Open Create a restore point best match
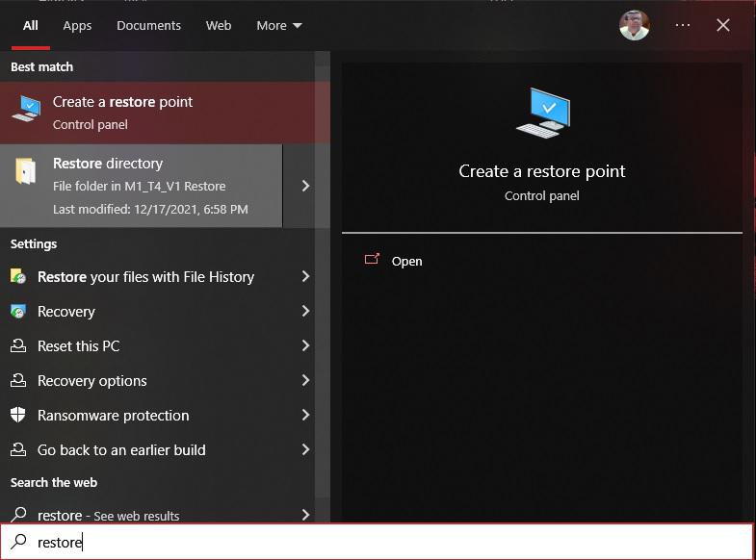The height and width of the screenshot is (560, 756). pos(165,113)
